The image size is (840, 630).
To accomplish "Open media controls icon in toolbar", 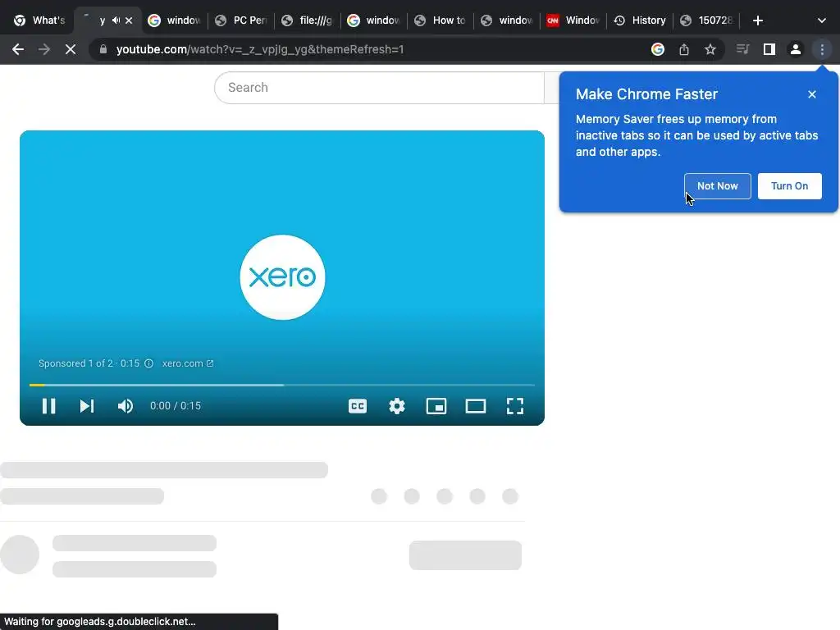I will click(742, 49).
